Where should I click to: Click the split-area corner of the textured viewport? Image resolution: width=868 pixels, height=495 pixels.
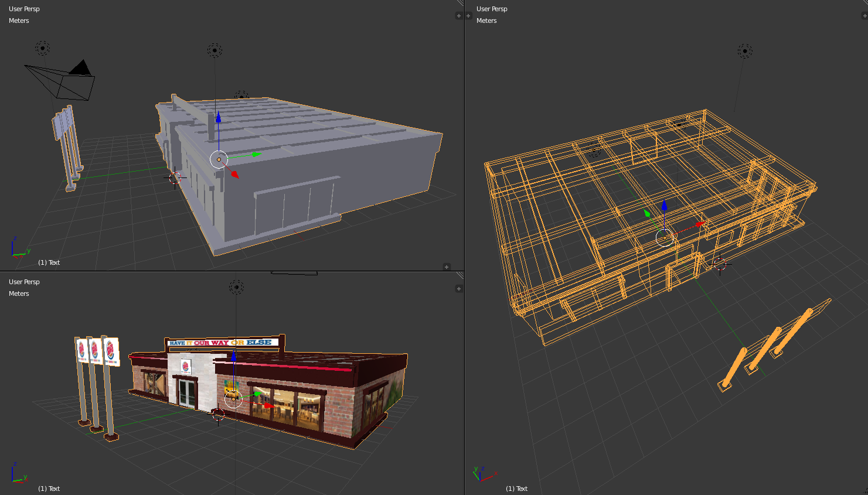460,275
